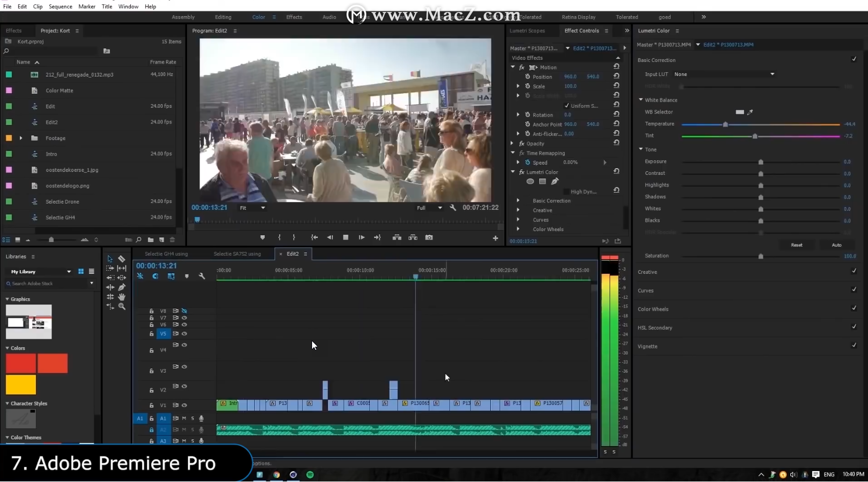
Task: Toggle V1 track output eye
Action: pos(184,405)
